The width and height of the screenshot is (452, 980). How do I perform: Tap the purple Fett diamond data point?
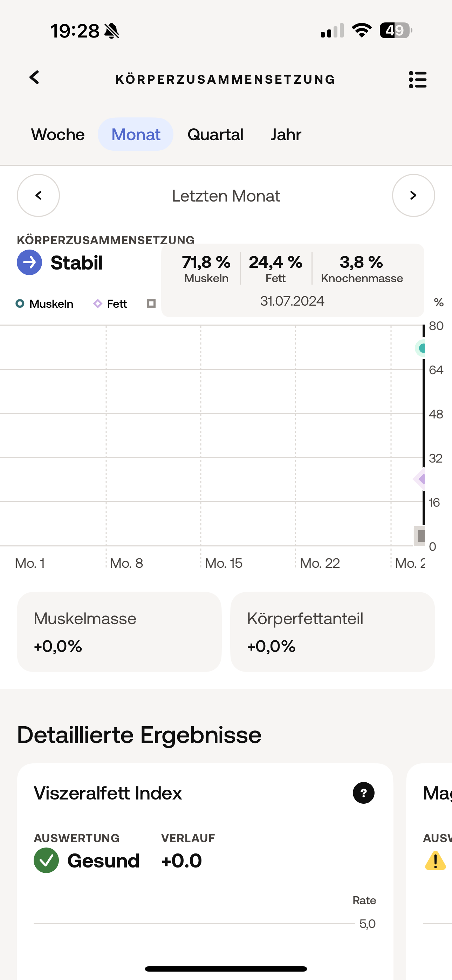point(420,479)
